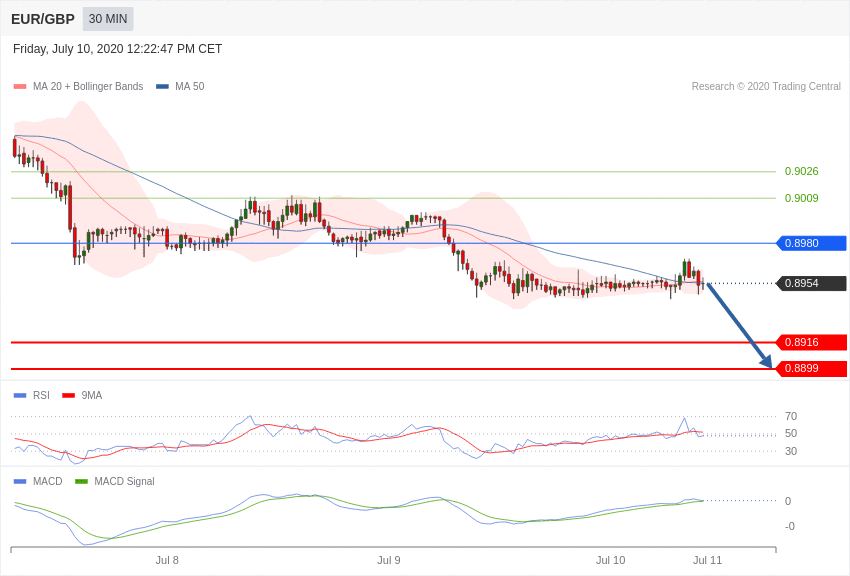Click the MACD legend label
Viewport: 850px width, 576px height.
(x=48, y=481)
